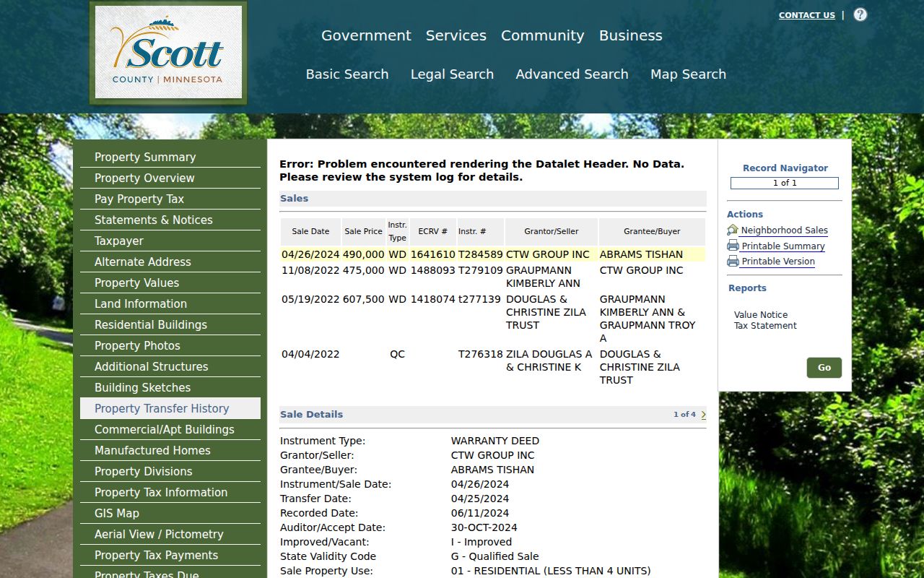Open the Government menu
924x578 pixels.
[366, 35]
